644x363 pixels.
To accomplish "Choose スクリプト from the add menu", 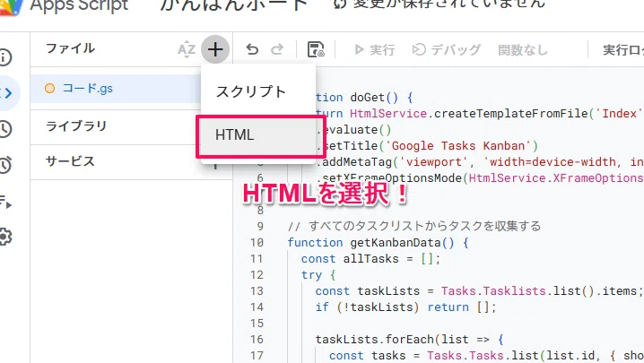I will tap(258, 91).
